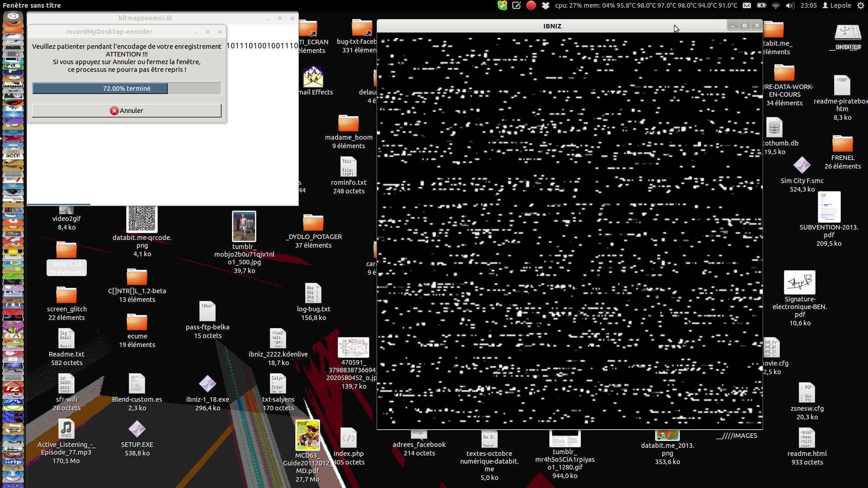Click the 72.00% terminé progress bar
The width and height of the screenshot is (868, 488).
127,89
